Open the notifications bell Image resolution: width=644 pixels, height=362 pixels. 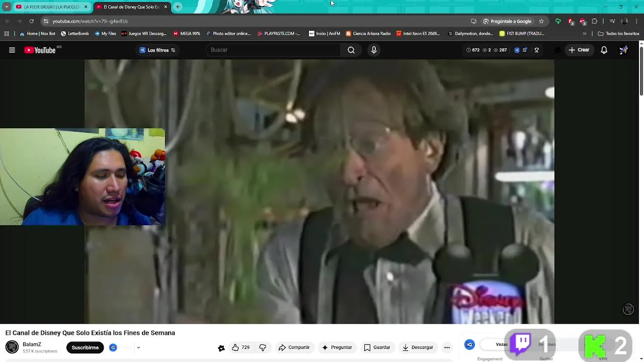[604, 50]
